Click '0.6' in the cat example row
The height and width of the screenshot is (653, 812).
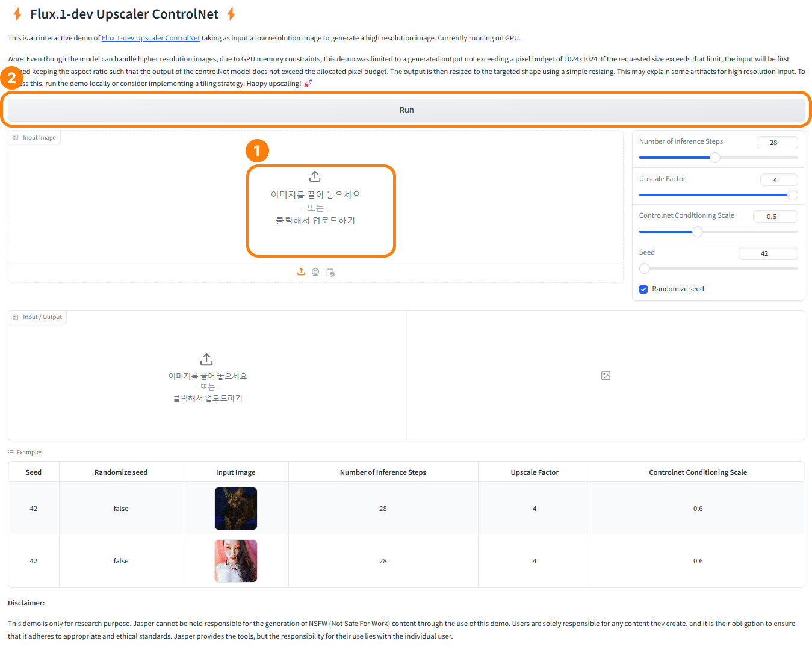coord(698,509)
